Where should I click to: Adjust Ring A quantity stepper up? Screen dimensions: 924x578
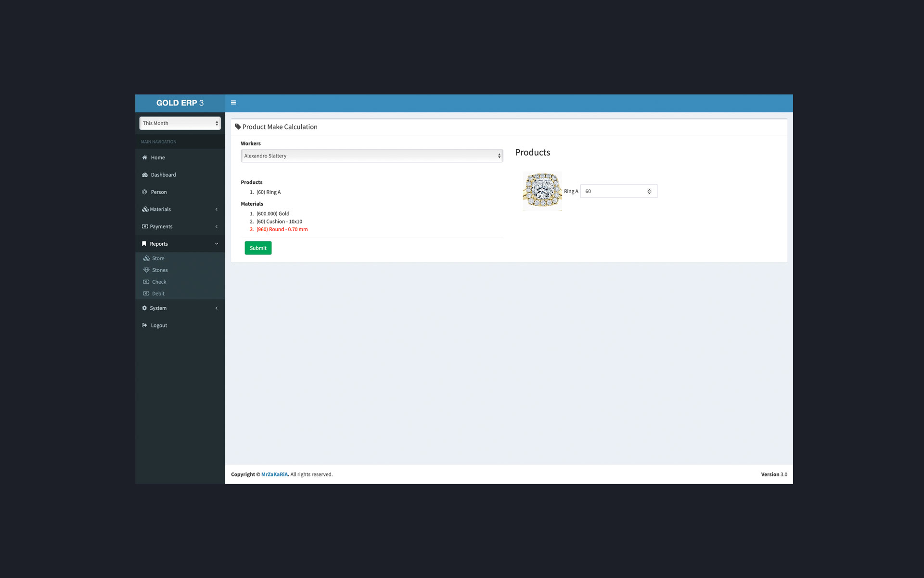click(650, 189)
